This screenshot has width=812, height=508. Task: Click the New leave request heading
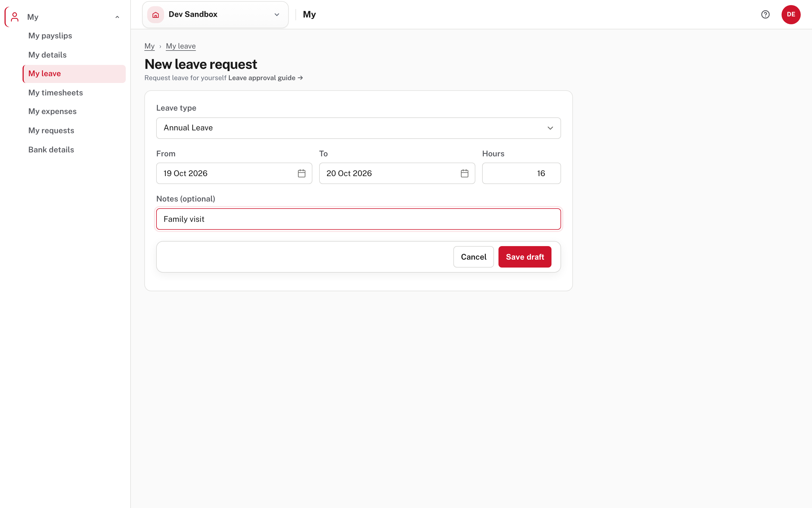tap(201, 64)
